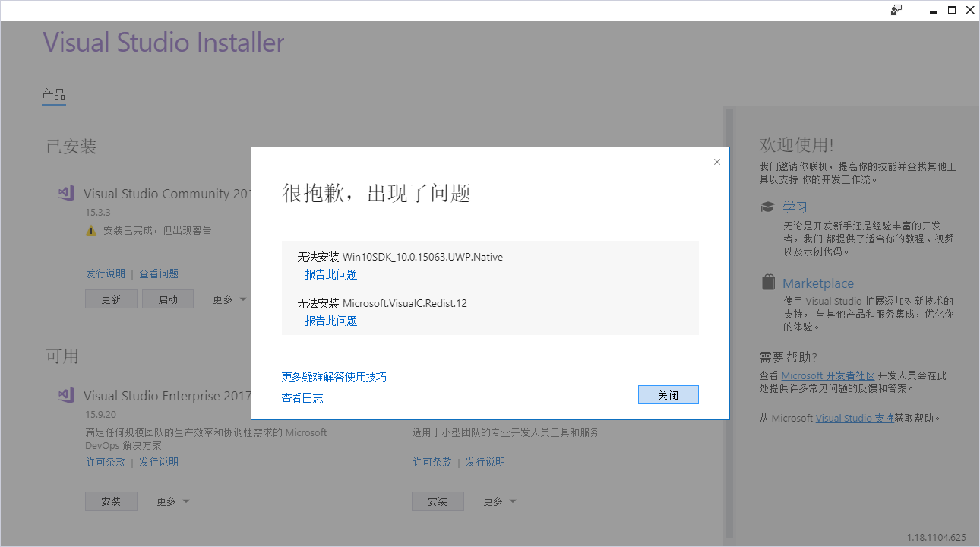Click the Visual Studio Enterprise 2017 product icon
980x547 pixels.
tap(66, 395)
